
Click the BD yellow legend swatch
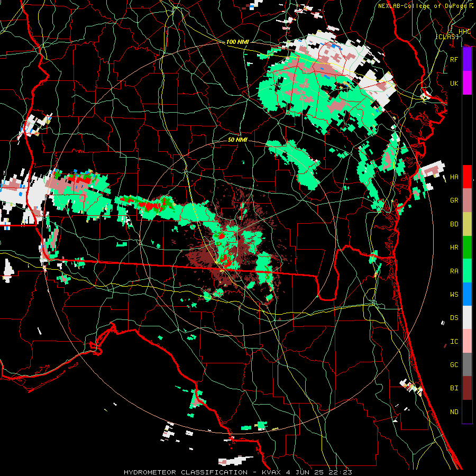(x=467, y=224)
